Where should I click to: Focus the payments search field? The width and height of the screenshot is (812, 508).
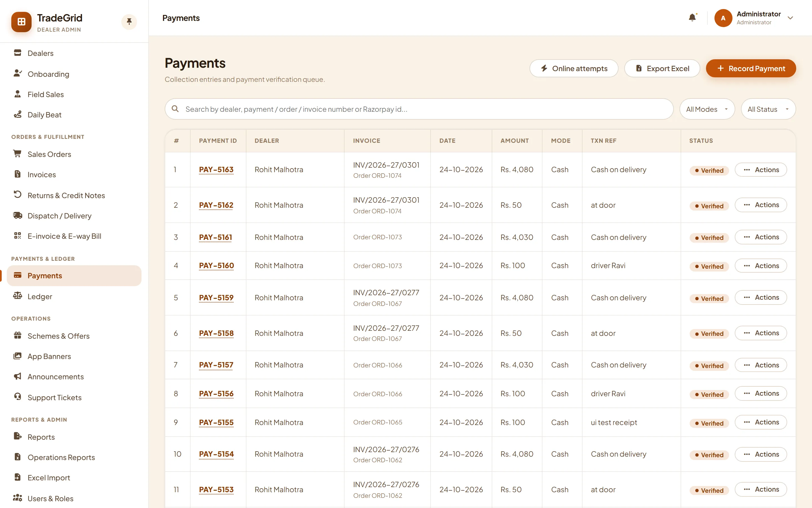[x=419, y=109]
